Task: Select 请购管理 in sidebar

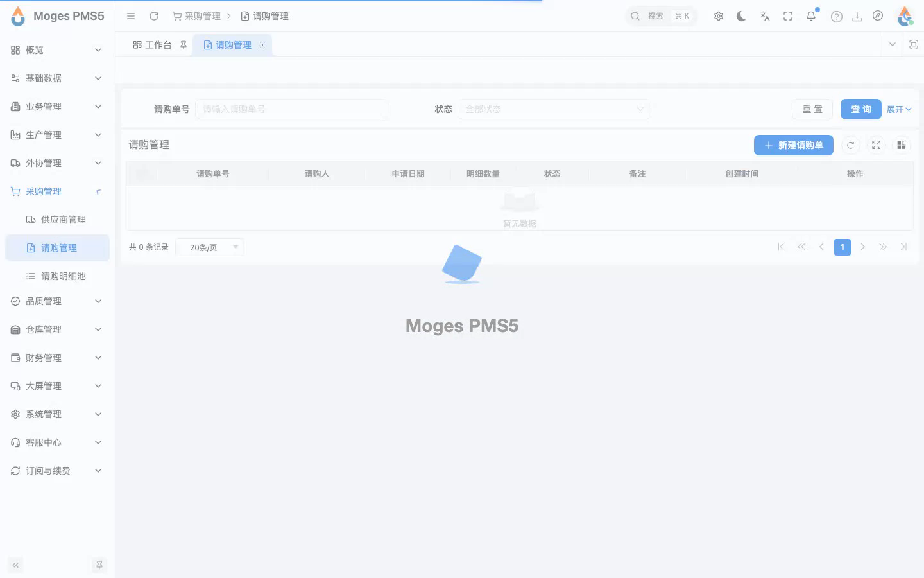Action: [x=57, y=248]
